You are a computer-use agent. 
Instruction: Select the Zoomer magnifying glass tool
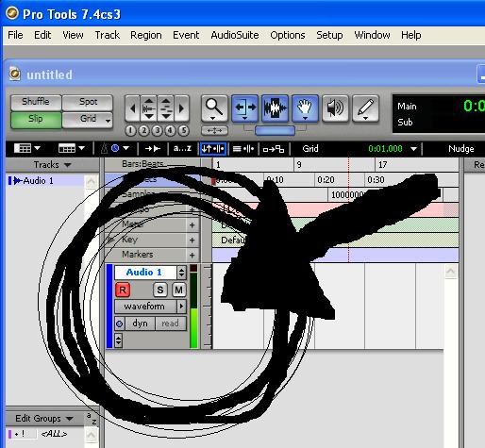click(214, 108)
